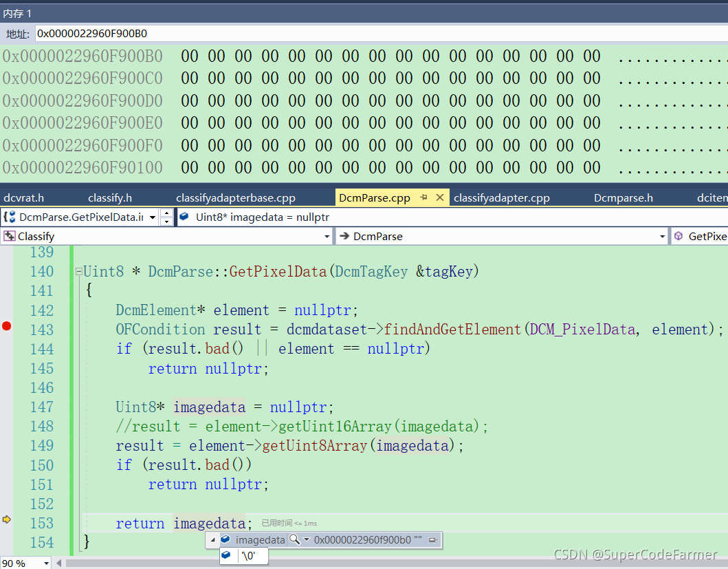Click imagedata on the return line 153
Image resolution: width=728 pixels, height=569 pixels.
point(210,524)
